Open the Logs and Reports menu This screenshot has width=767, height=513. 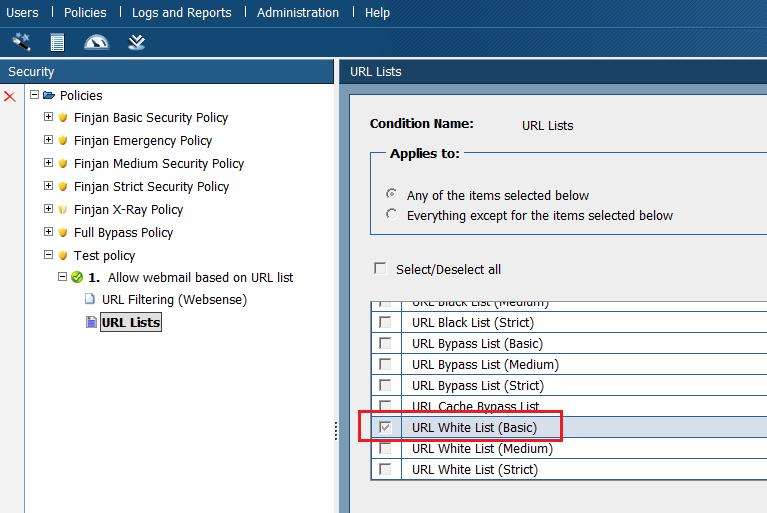click(181, 13)
